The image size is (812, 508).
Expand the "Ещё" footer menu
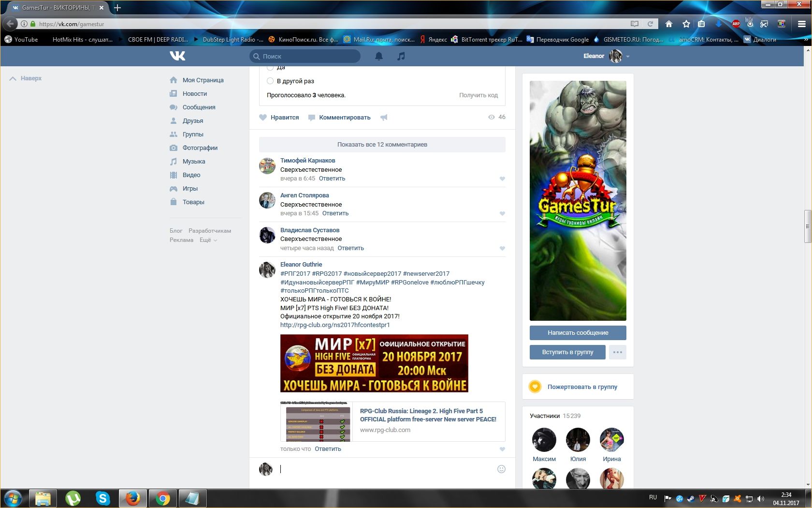208,240
